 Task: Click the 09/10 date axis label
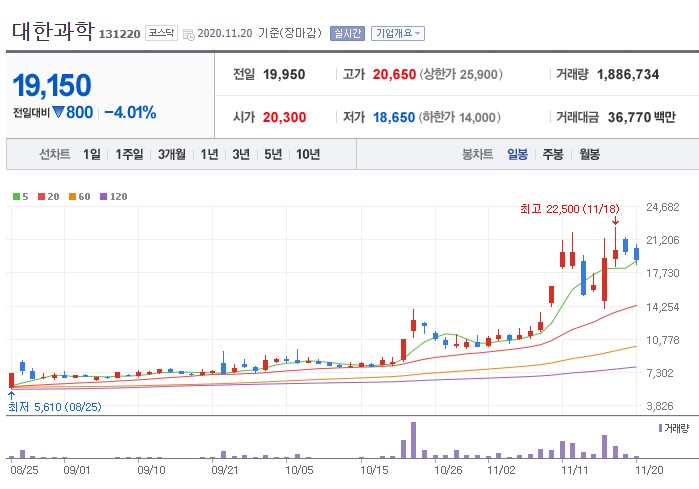coord(151,470)
